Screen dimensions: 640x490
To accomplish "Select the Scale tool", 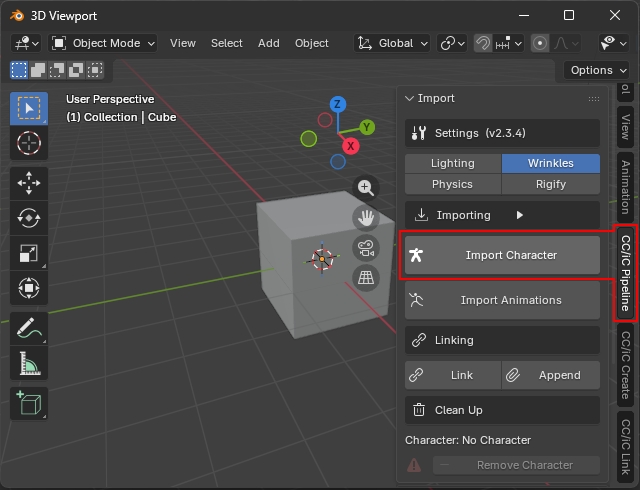I will coord(29,253).
